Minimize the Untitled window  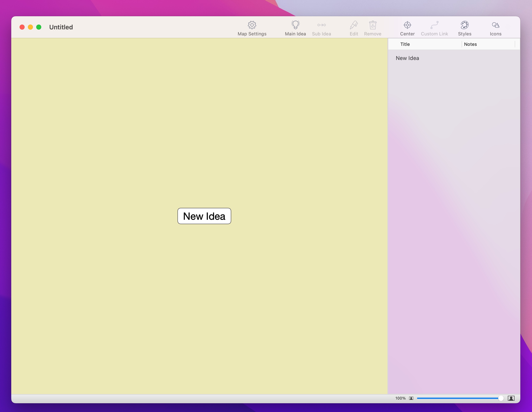(x=30, y=27)
